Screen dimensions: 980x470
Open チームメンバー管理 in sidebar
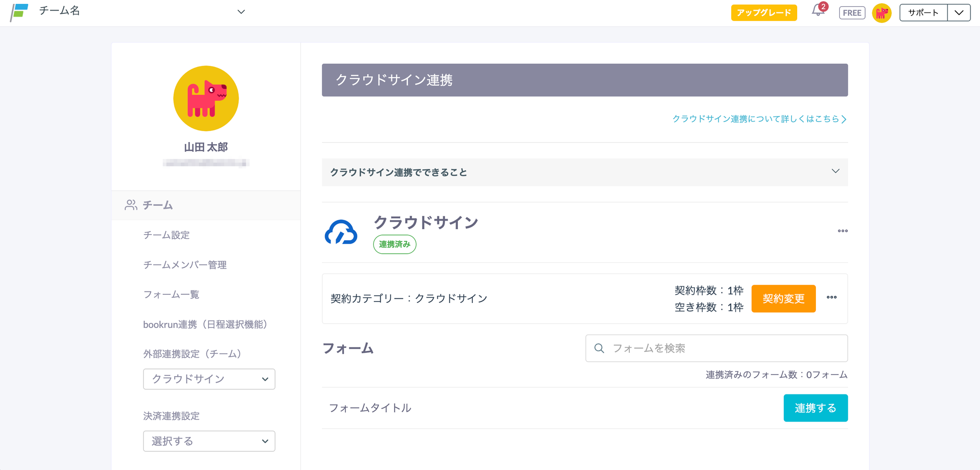tap(185, 265)
